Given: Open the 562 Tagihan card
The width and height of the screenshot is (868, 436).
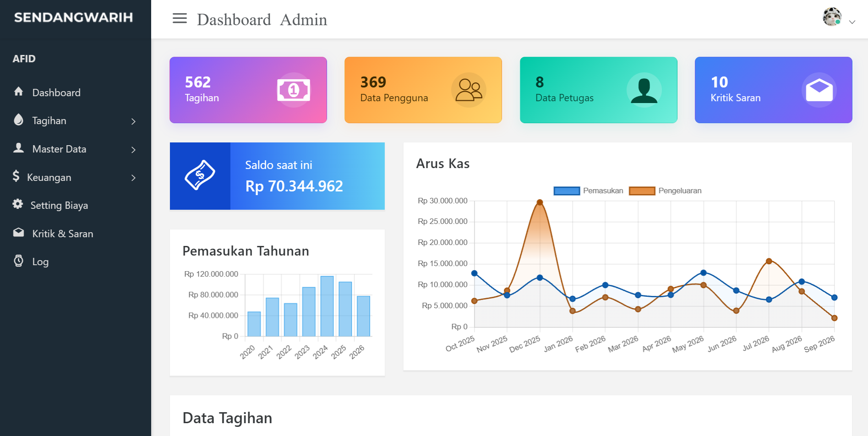Looking at the screenshot, I should (x=248, y=90).
